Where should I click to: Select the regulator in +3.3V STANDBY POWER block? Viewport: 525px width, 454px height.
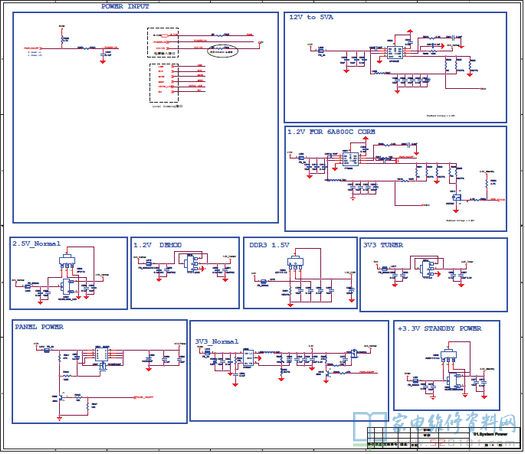pos(448,356)
